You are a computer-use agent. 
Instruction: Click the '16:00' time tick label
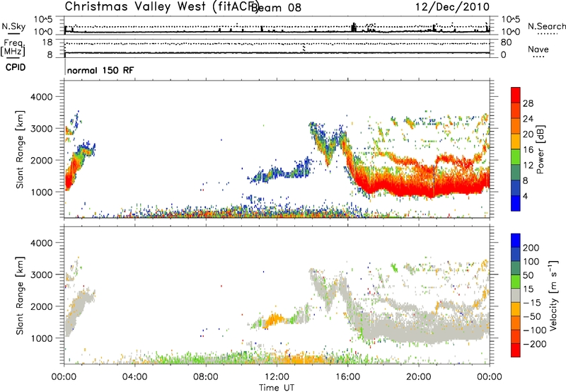click(347, 377)
